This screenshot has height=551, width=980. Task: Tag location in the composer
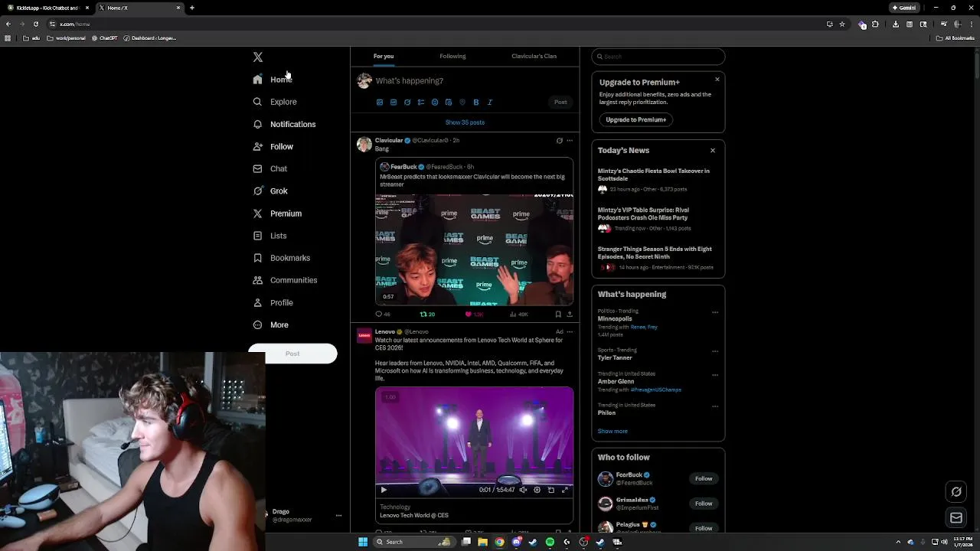coord(462,102)
